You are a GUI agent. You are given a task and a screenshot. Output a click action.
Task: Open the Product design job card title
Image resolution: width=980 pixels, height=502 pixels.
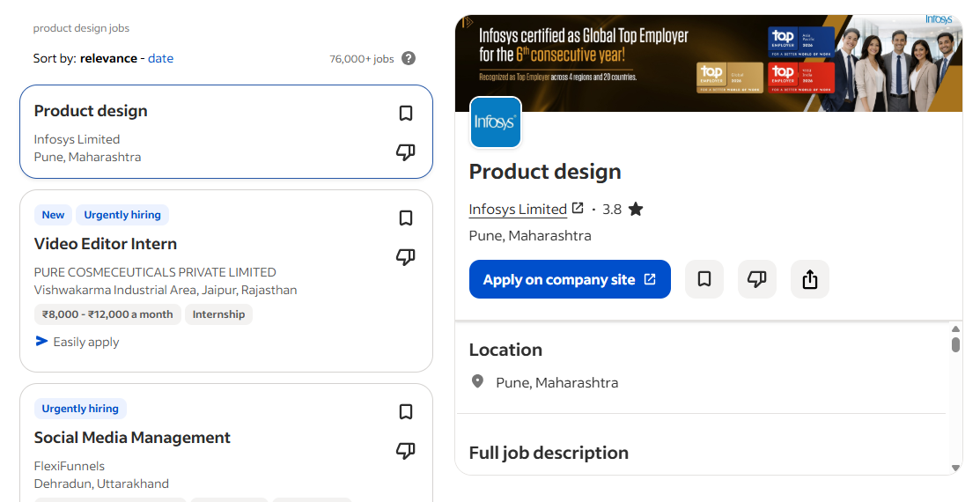point(91,111)
